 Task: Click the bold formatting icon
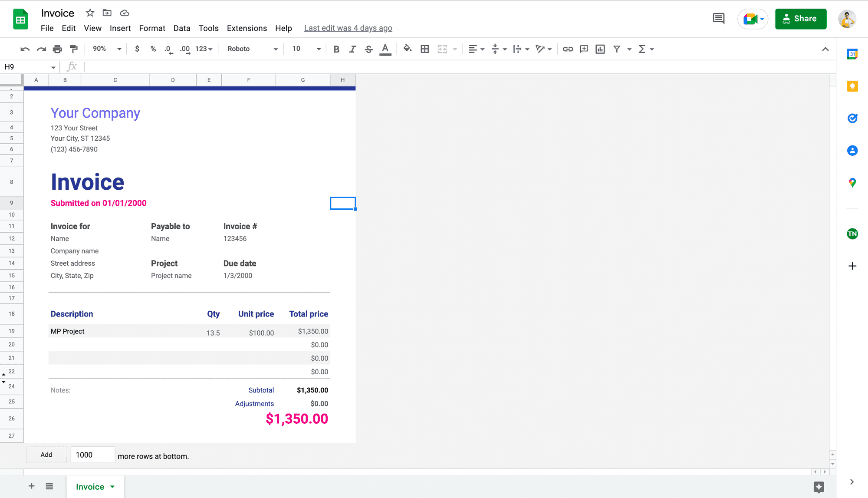point(335,48)
